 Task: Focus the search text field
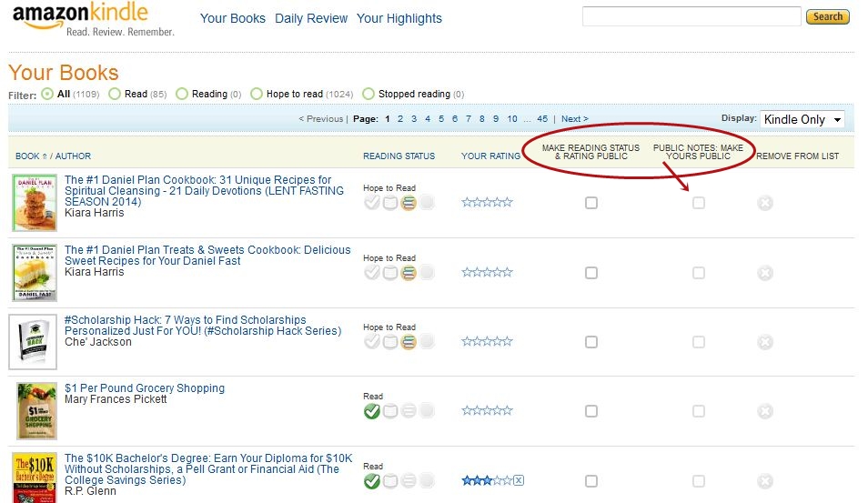pyautogui.click(x=691, y=16)
